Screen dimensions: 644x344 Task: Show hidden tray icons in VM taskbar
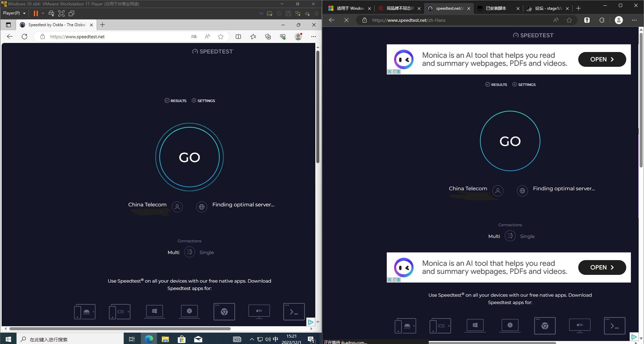pyautogui.click(x=252, y=339)
